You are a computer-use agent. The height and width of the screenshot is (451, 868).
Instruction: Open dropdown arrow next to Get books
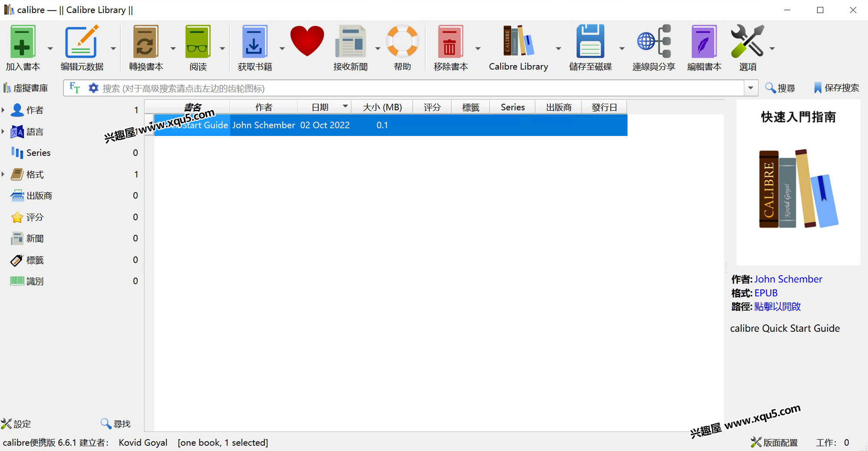[282, 49]
